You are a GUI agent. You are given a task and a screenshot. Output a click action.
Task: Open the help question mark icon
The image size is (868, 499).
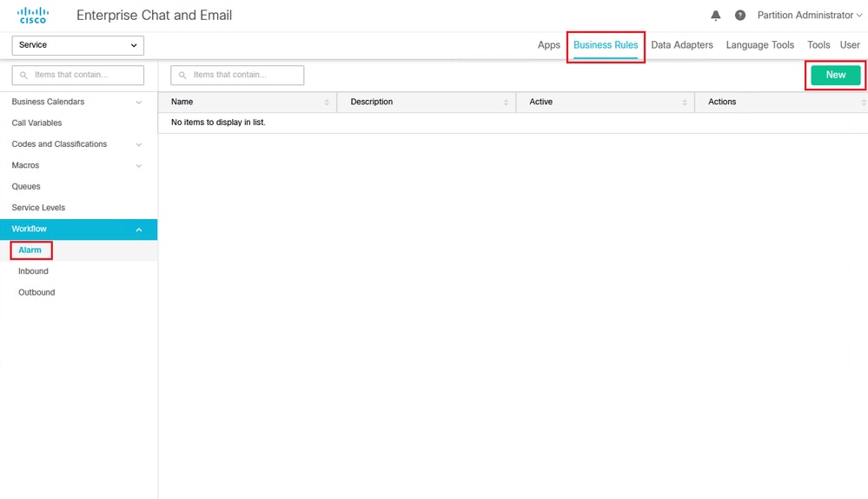coord(739,16)
